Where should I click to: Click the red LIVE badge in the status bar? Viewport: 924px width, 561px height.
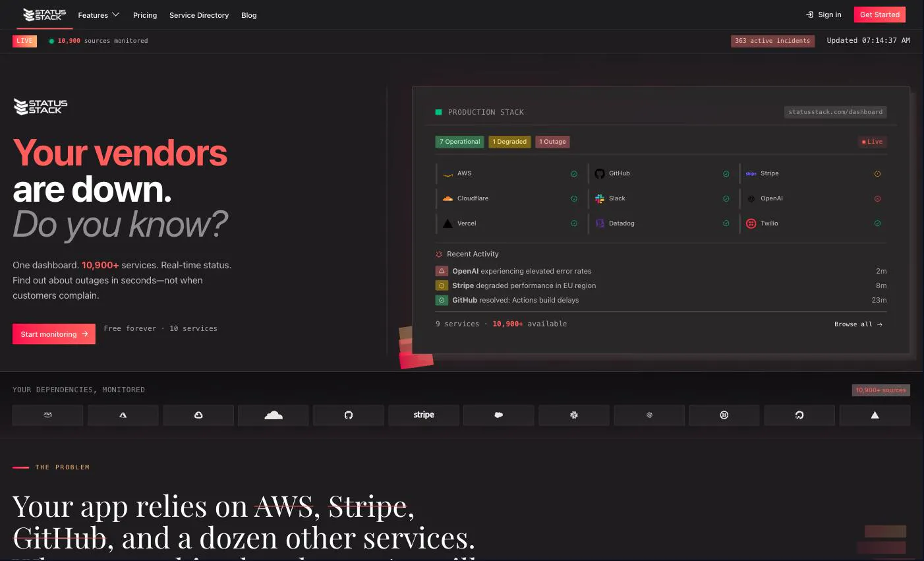(24, 41)
